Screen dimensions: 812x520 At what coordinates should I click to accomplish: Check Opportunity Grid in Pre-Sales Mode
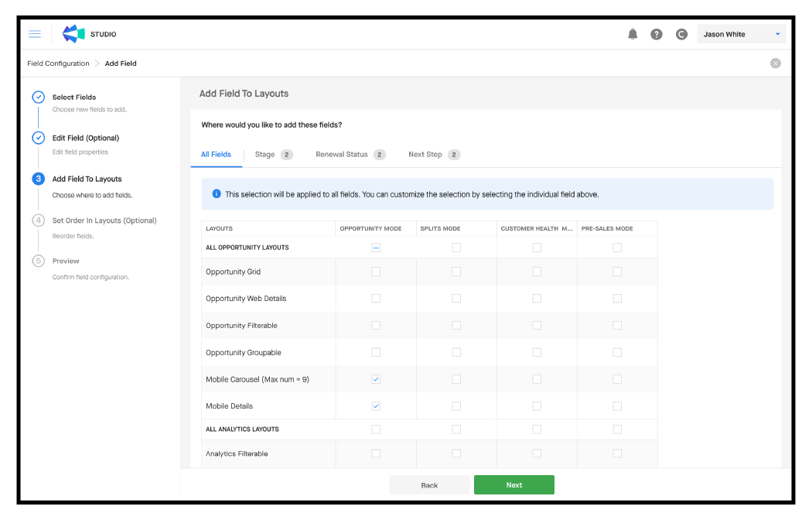pyautogui.click(x=617, y=272)
